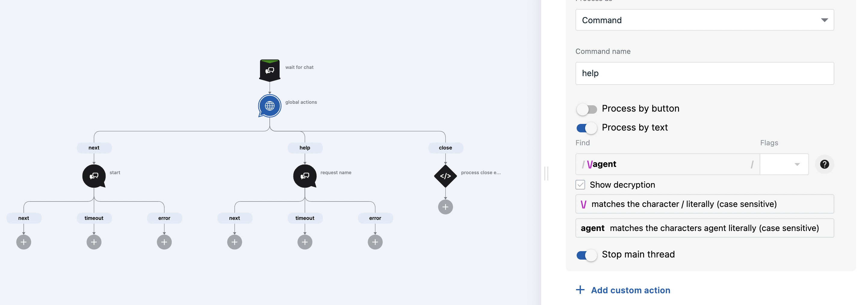Screen dimensions: 868x305
Task: Open the regex help question mark icon
Action: [825, 164]
